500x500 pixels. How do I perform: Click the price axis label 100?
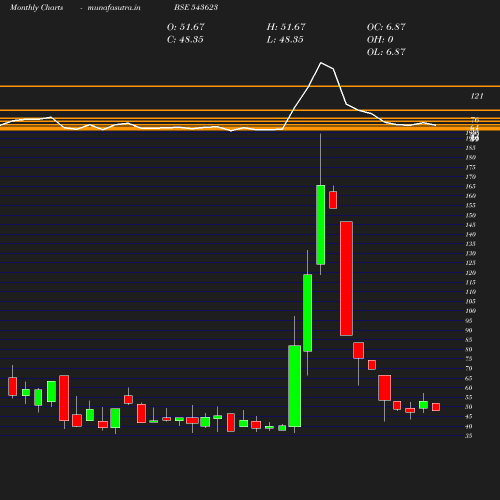(471, 311)
